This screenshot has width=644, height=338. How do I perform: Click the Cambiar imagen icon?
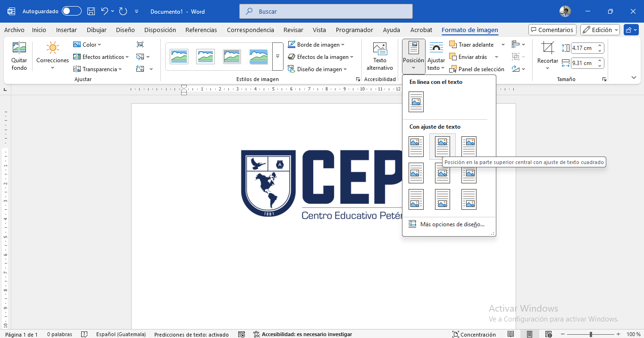(x=140, y=57)
